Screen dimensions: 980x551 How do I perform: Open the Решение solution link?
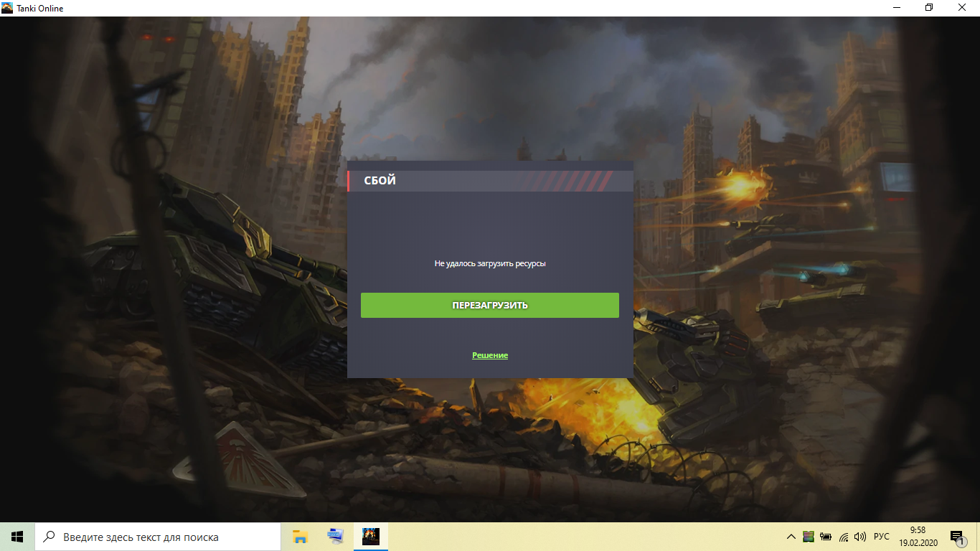point(490,355)
